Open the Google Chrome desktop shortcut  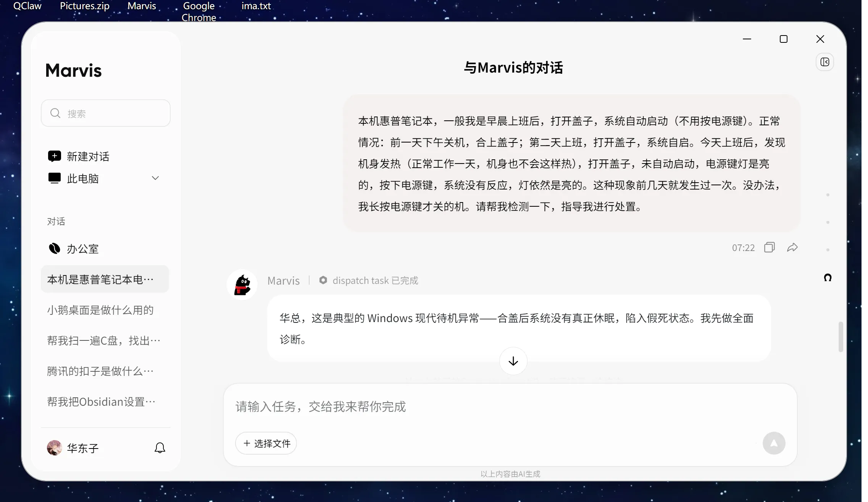(199, 11)
